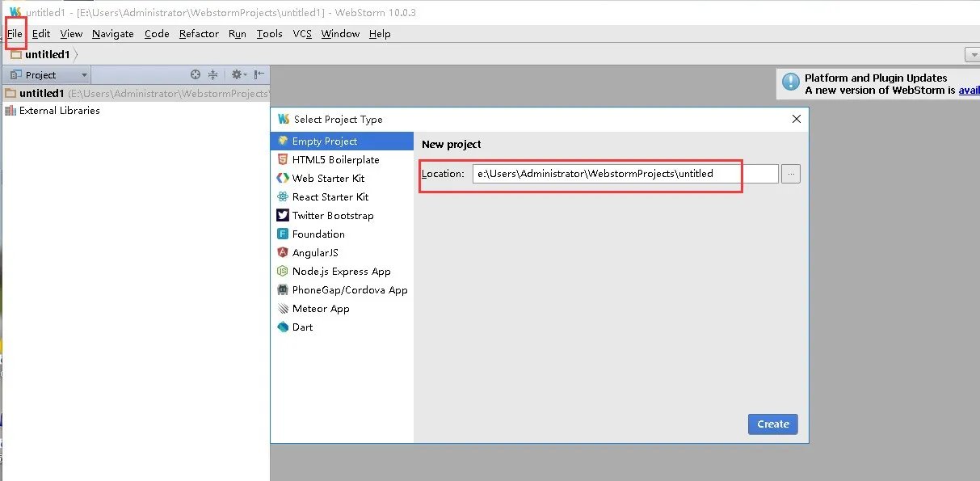Image resolution: width=980 pixels, height=481 pixels.
Task: Click the Dart project type icon
Action: point(283,327)
